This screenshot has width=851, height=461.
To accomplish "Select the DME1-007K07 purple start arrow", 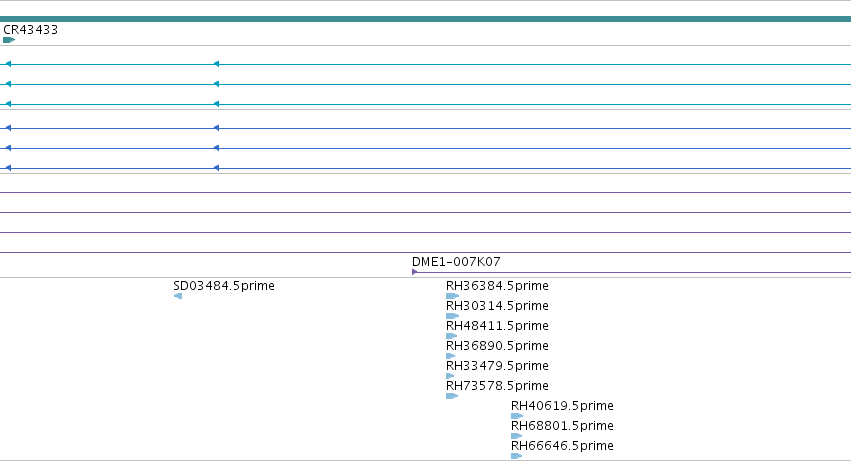I will pos(415,272).
